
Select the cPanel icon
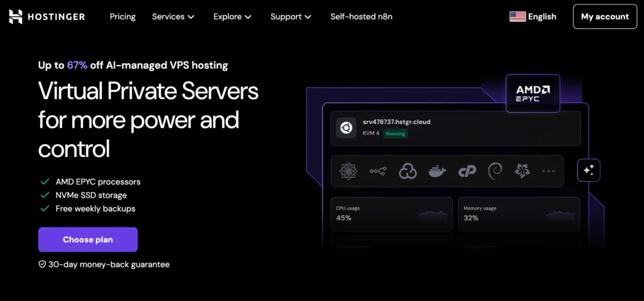click(x=467, y=171)
